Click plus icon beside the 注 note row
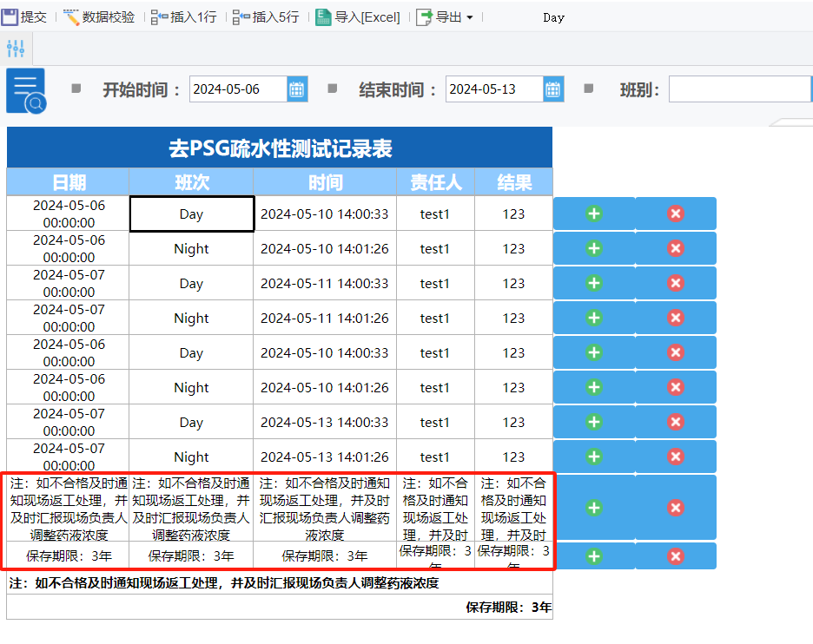 pos(594,507)
